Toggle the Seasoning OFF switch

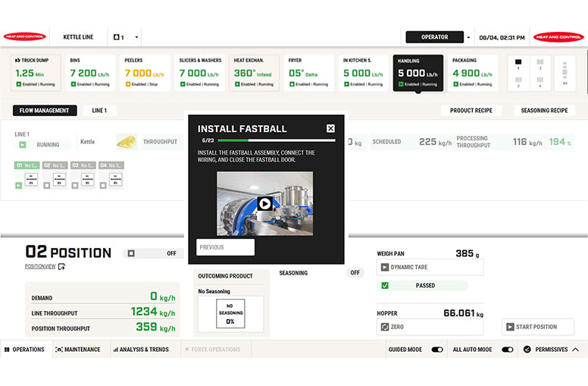(x=355, y=272)
